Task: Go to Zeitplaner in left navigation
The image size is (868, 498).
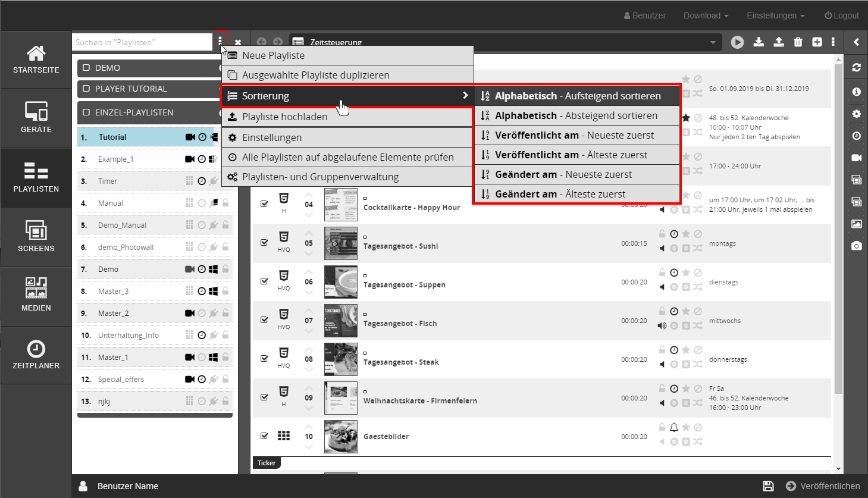Action: pos(36,355)
